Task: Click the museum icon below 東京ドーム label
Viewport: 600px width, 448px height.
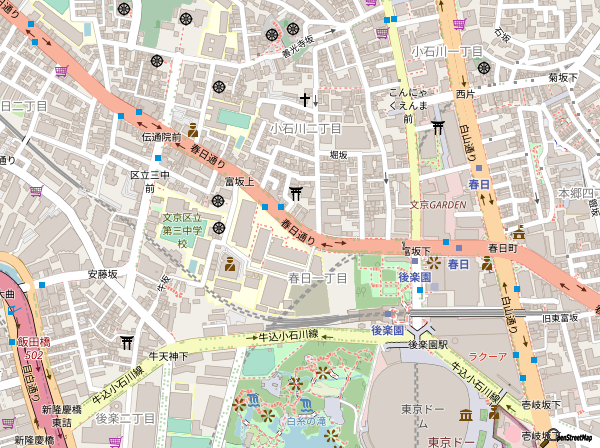Action: (x=465, y=415)
